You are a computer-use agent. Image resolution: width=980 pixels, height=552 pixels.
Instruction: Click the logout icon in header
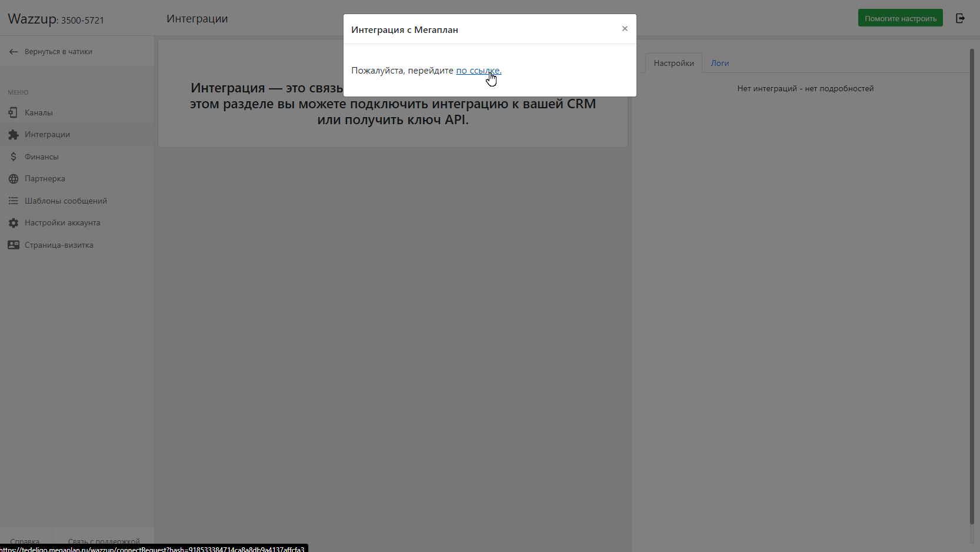[960, 18]
